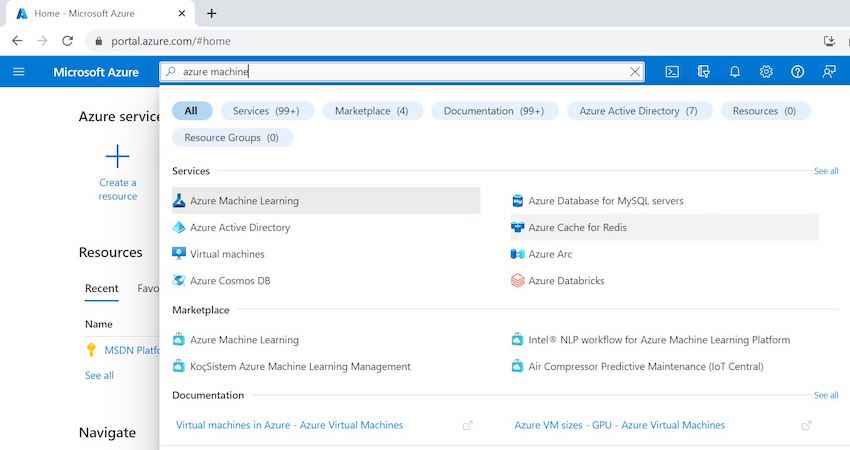This screenshot has width=850, height=450.
Task: Click the Marketplace Azure Machine Learning bag icon
Action: 179,339
